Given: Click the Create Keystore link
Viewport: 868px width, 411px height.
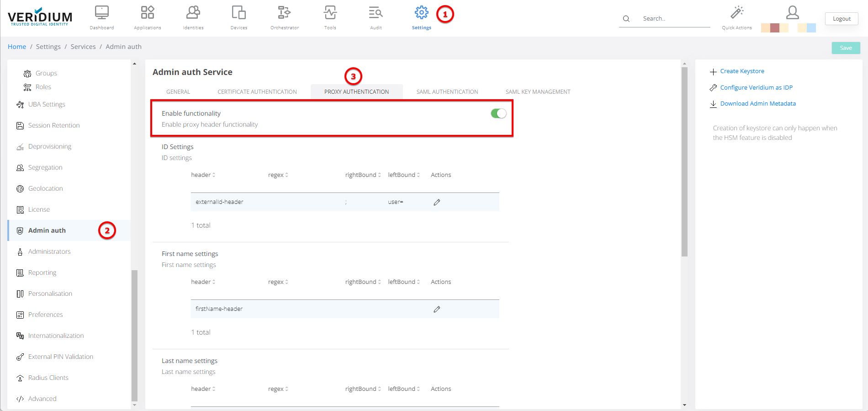Looking at the screenshot, I should [x=742, y=71].
